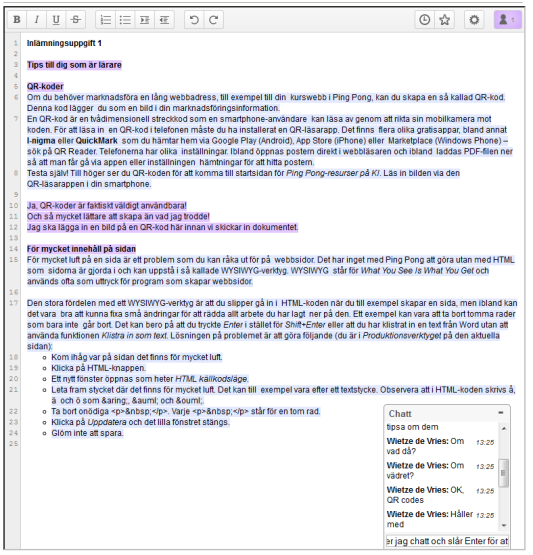Click chat message 'Om vad då?'
This screenshot has width=533, height=555.
pos(425,446)
